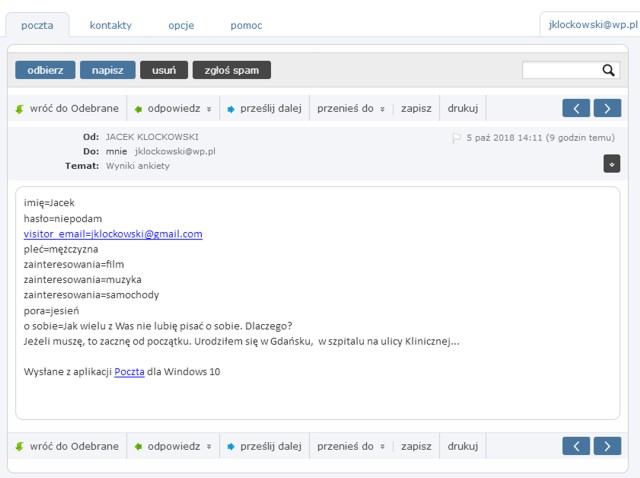Click the flag icon beside the message date
Viewport: 640px width, 478px height.
click(x=456, y=138)
